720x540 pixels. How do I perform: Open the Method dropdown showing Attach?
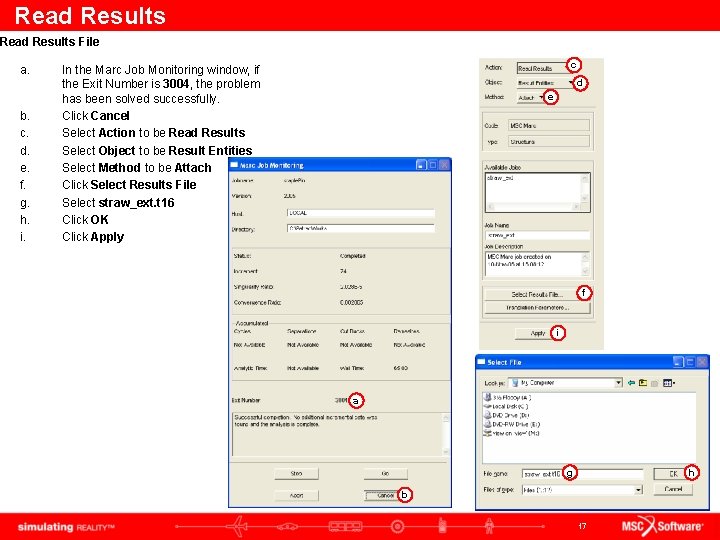pyautogui.click(x=531, y=97)
